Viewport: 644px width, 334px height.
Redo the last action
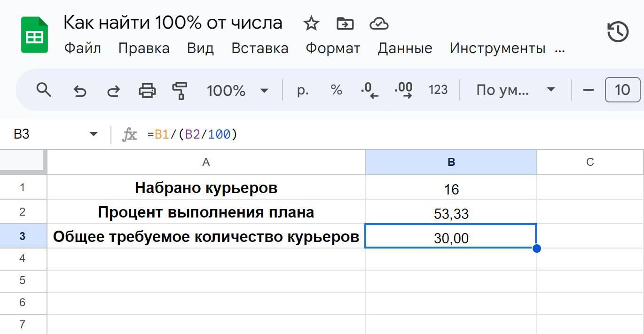pos(113,90)
